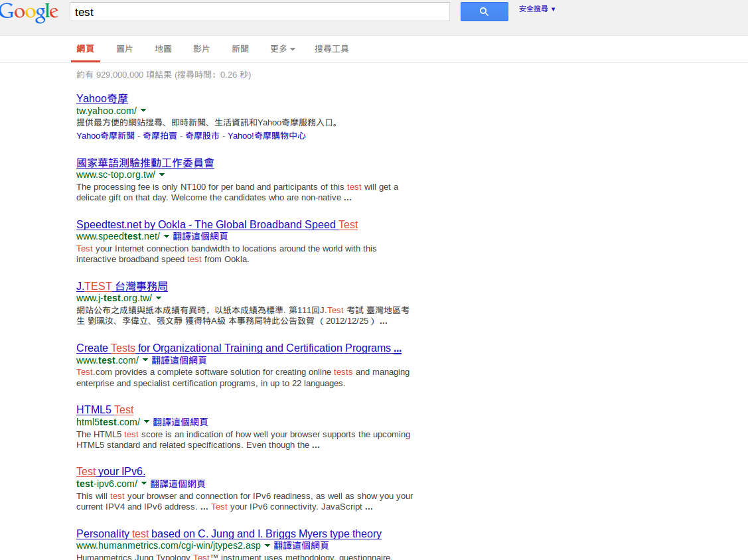
Task: Switch to the 地圖 maps tab
Action: [163, 49]
